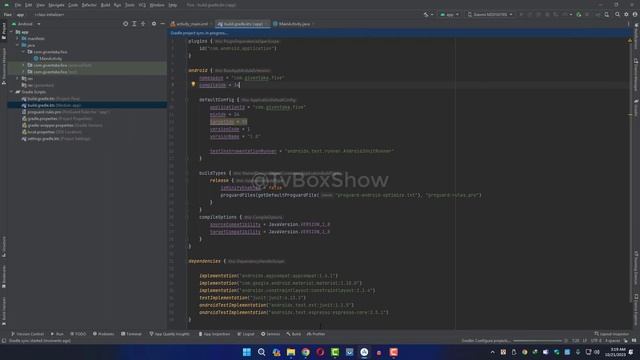
Task: Switch to the activity_main.xml editor tab
Action: pyautogui.click(x=190, y=24)
